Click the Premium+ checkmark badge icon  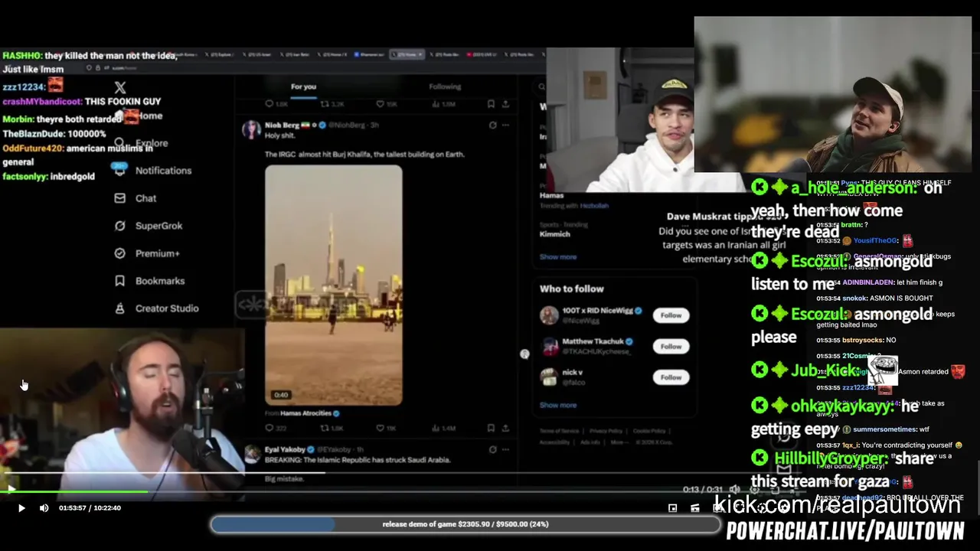[119, 253]
